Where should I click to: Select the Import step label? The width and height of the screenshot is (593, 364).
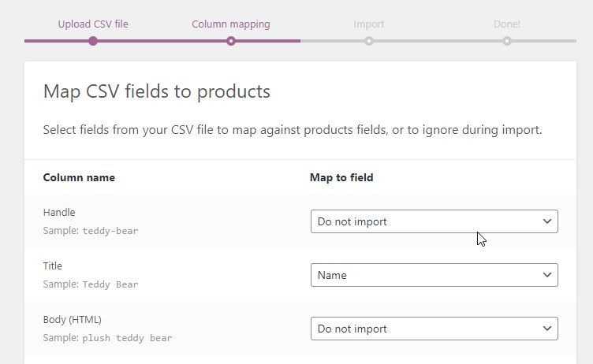tap(369, 24)
